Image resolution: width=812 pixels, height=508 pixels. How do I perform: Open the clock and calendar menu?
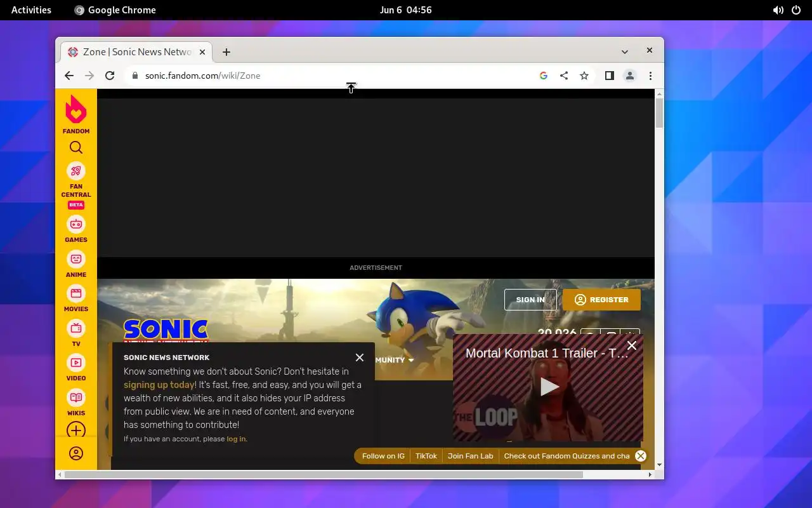point(406,10)
